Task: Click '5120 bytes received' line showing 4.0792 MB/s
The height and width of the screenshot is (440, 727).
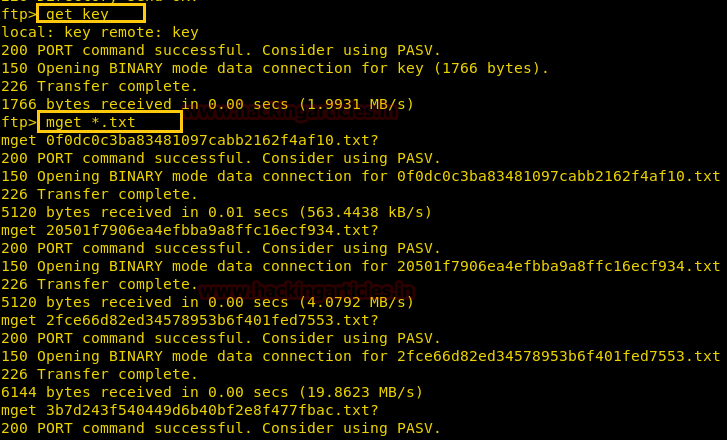Action: [207, 302]
